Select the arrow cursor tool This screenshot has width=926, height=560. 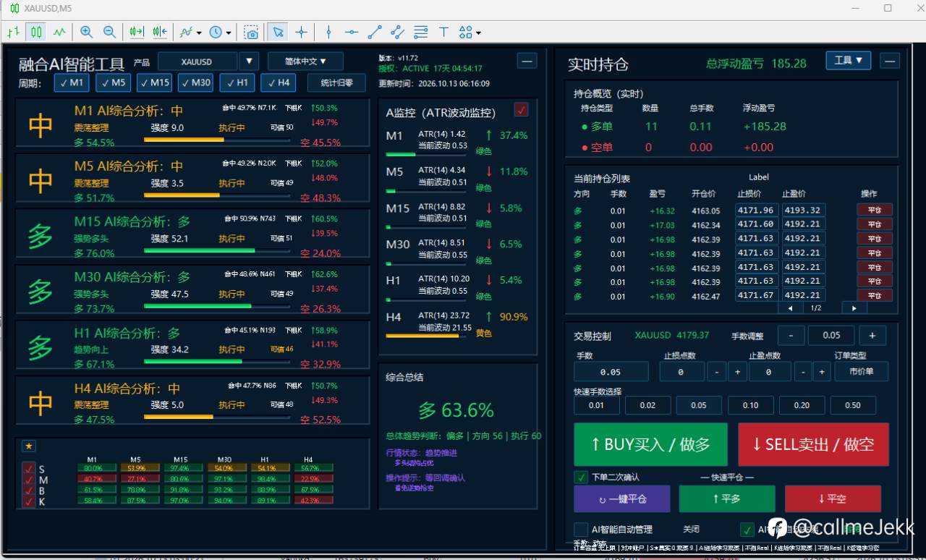[279, 32]
